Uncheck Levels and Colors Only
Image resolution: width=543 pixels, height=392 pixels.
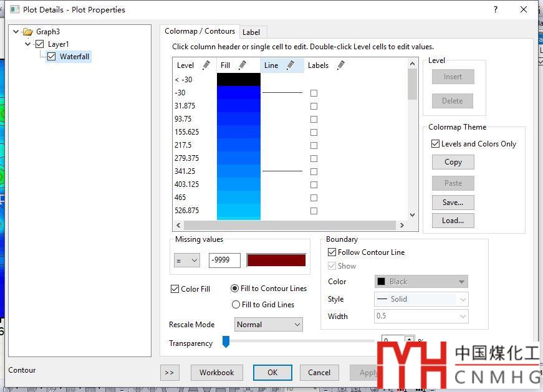tap(435, 143)
